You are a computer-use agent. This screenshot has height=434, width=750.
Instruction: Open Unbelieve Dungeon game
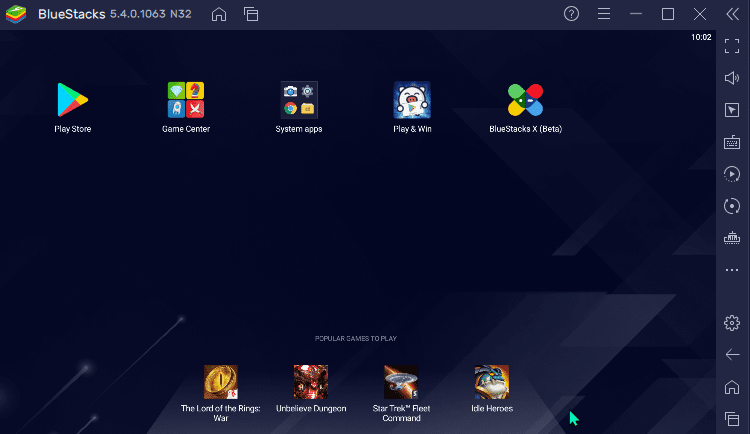point(311,382)
